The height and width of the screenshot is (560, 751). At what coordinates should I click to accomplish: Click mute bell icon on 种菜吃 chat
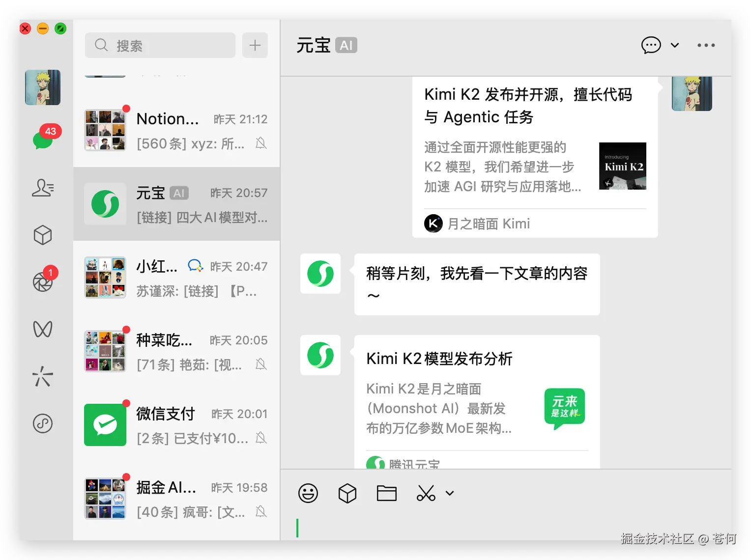tap(261, 364)
